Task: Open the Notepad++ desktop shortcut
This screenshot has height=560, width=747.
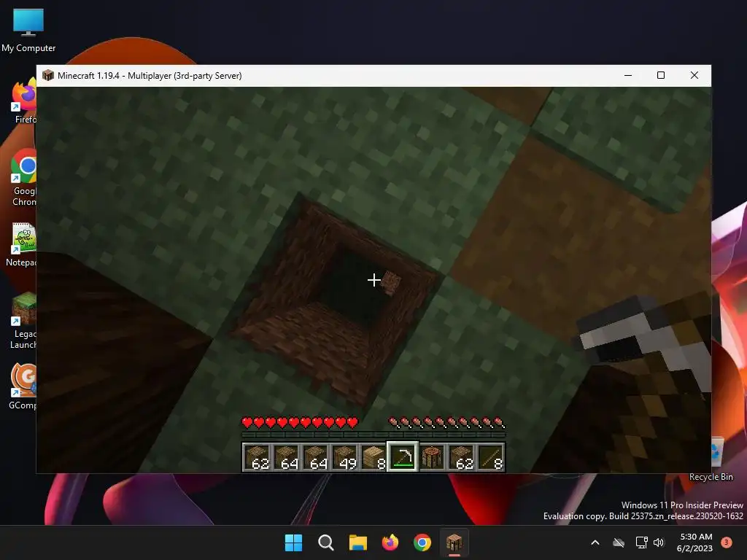Action: pos(22,244)
